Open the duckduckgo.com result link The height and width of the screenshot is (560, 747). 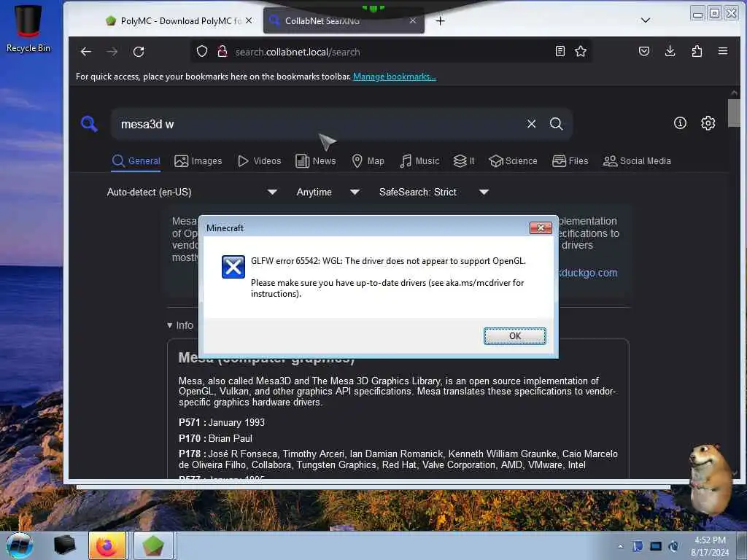(588, 273)
